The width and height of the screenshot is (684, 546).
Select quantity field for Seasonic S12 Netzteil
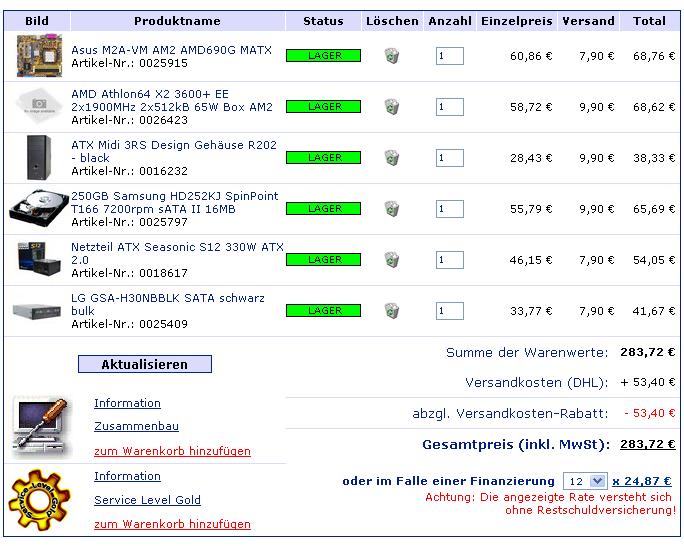point(450,260)
